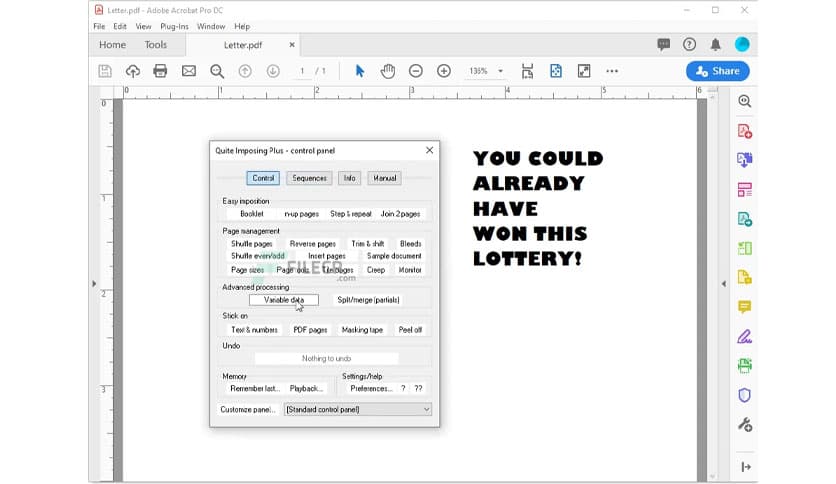
Task: Open the notifications bell
Action: click(x=715, y=44)
